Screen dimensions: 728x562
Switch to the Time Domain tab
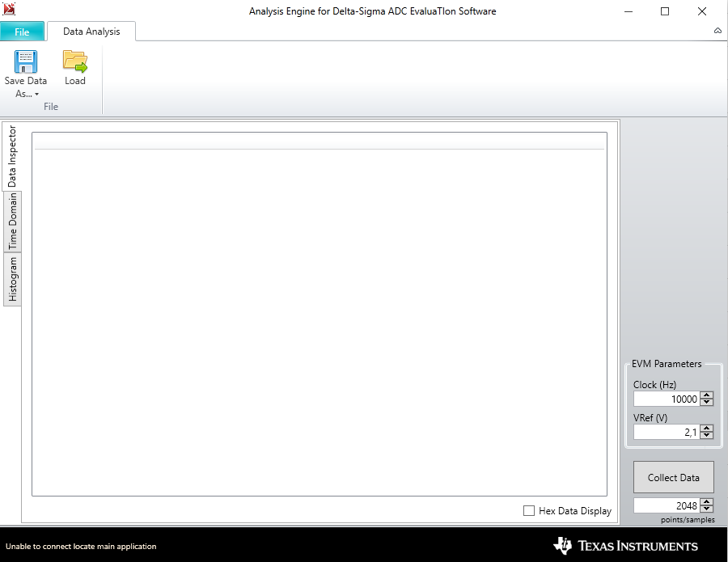click(12, 222)
